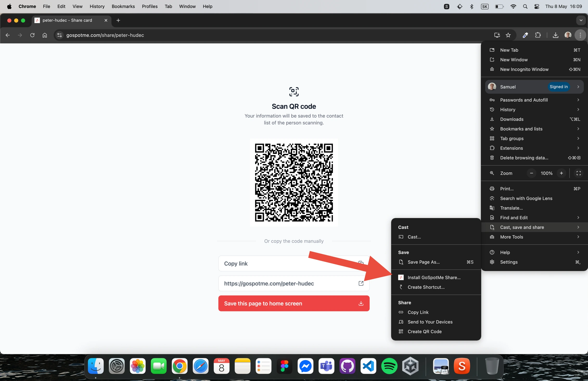
Task: Open the Extensions puzzle icon in toolbar
Action: 538,35
